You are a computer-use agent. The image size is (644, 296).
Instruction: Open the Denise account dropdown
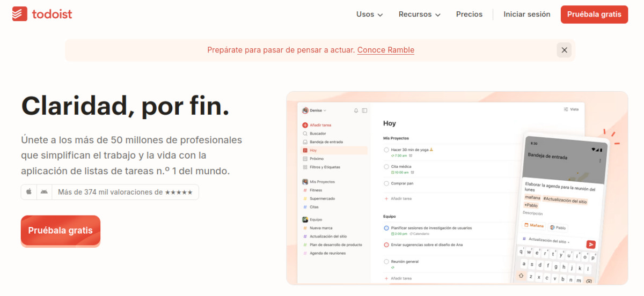tap(314, 110)
